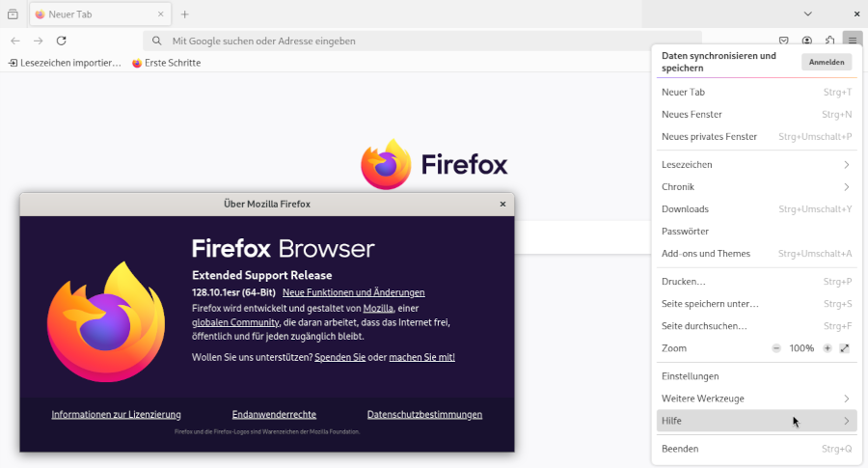Choose Beenden to quit Firefox

(x=757, y=449)
